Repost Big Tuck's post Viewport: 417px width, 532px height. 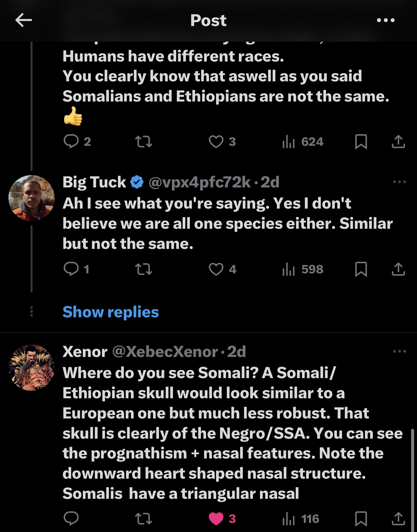(x=143, y=269)
